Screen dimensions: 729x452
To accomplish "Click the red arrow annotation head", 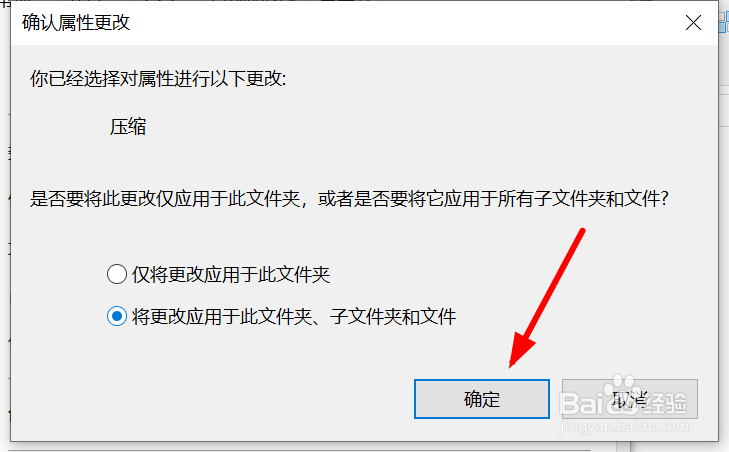I will tap(521, 350).
